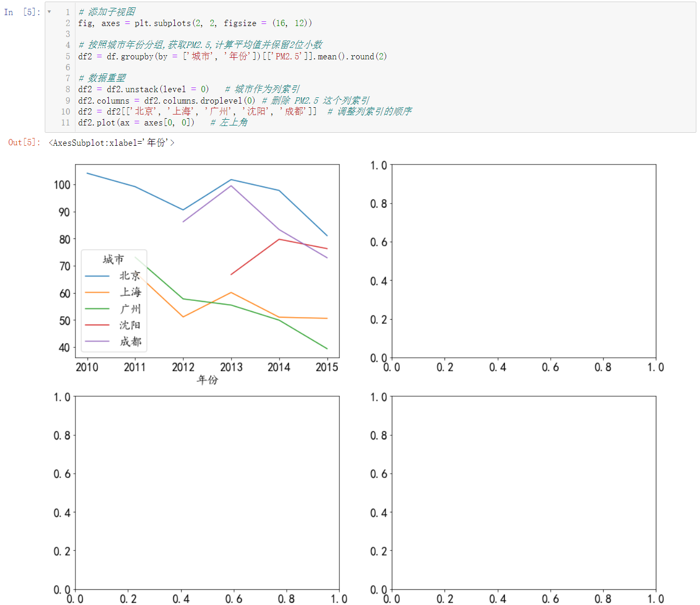Click code line 2 with plt.subplots
The width and height of the screenshot is (700, 605).
(x=195, y=23)
